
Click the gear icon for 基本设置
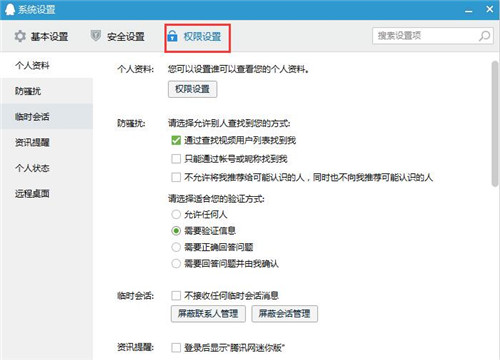[x=20, y=36]
